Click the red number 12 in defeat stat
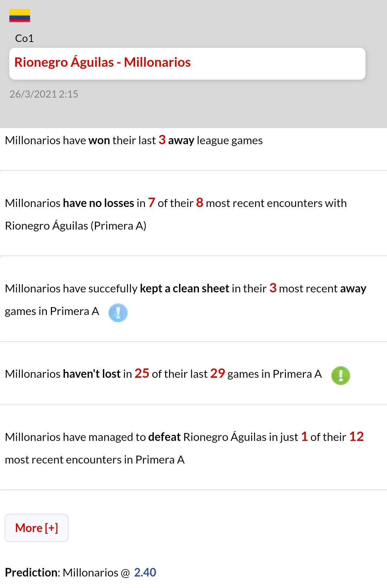 point(357,437)
